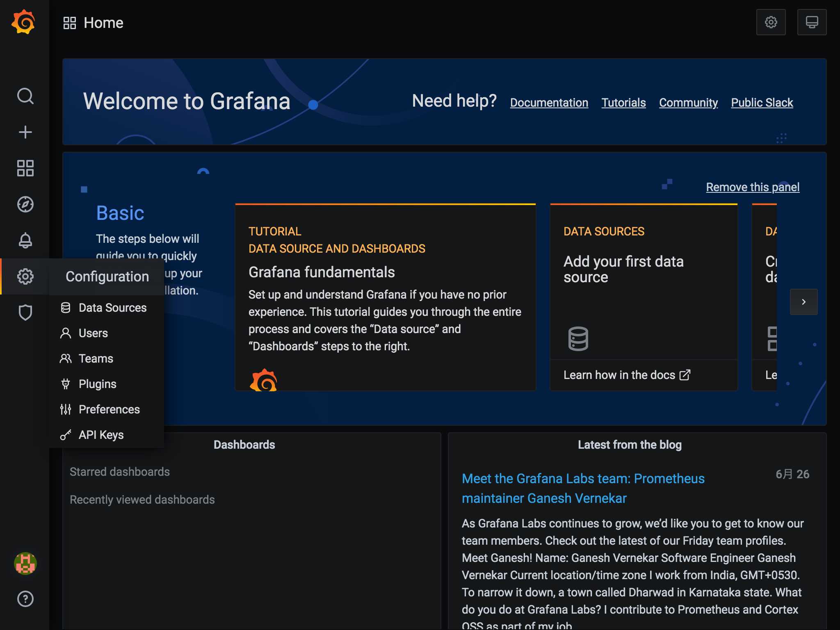This screenshot has height=630, width=840.
Task: Click the user avatar in sidebar
Action: coord(25,563)
